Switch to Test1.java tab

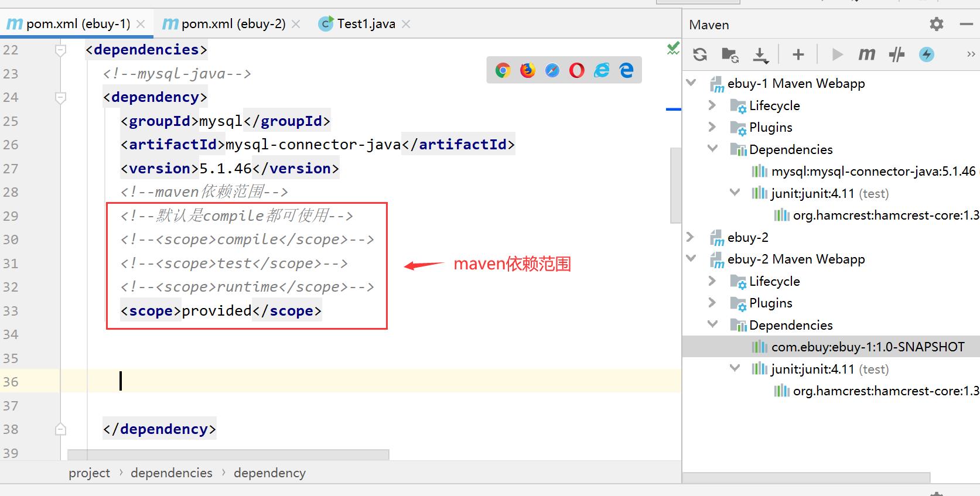(x=364, y=24)
